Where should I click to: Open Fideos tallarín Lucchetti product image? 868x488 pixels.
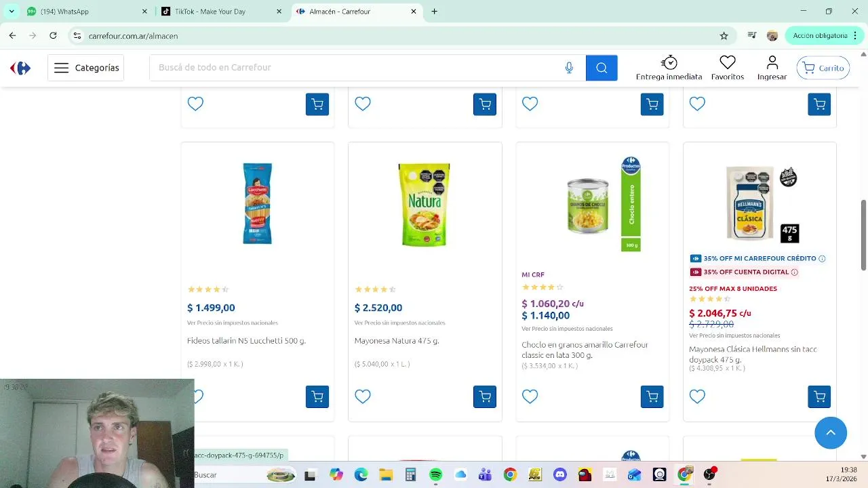pyautogui.click(x=258, y=203)
